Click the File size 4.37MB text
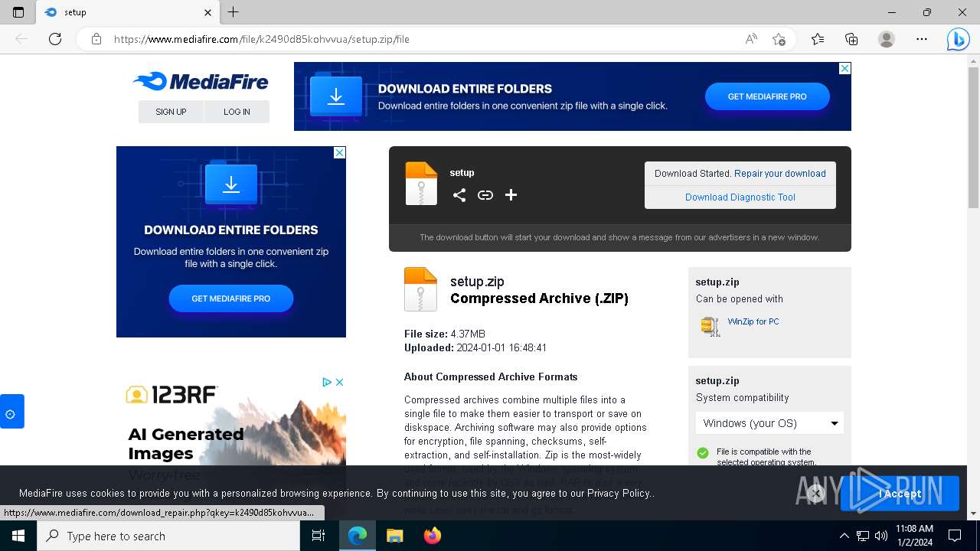The image size is (980, 551). pyautogui.click(x=445, y=334)
